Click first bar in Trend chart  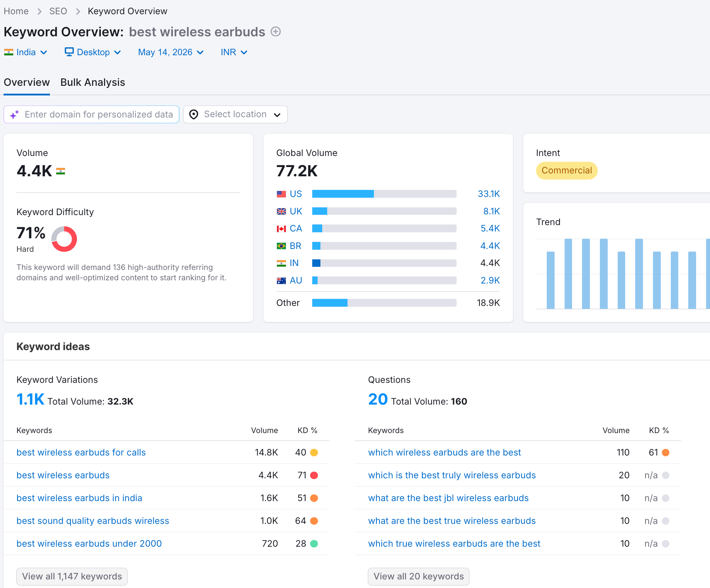pos(551,280)
